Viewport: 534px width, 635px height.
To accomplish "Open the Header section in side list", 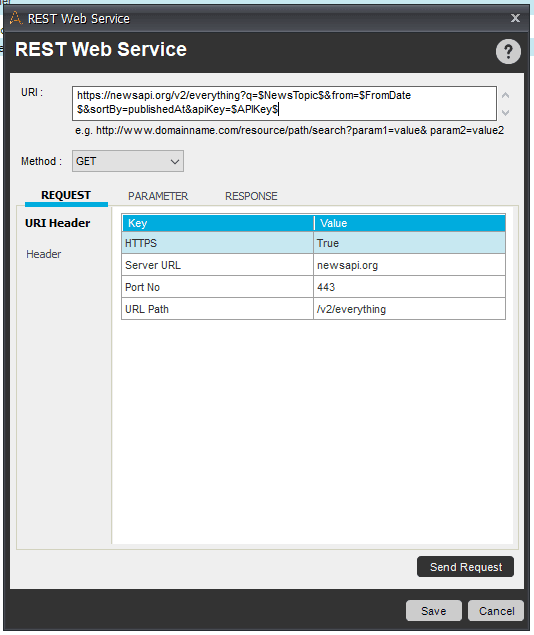I will point(44,254).
